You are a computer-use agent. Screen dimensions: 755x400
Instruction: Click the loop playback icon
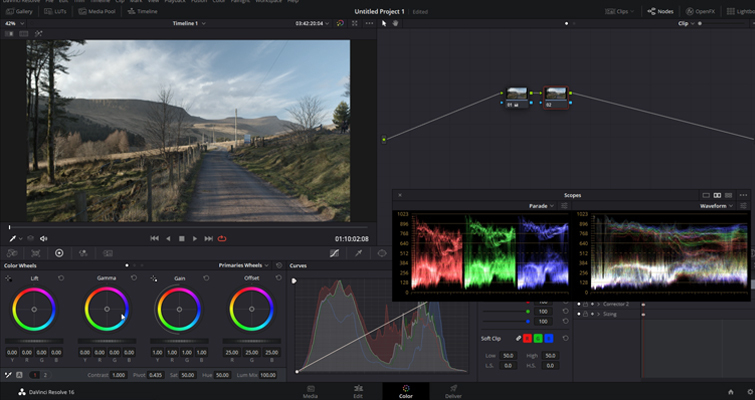coord(222,238)
